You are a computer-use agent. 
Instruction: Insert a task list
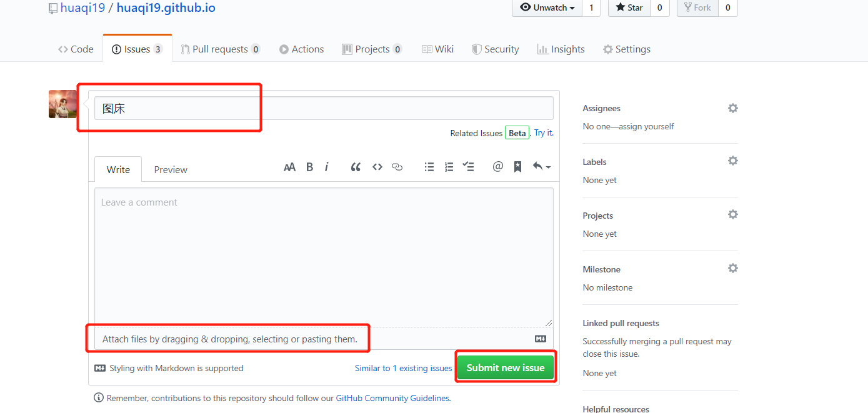click(x=469, y=167)
